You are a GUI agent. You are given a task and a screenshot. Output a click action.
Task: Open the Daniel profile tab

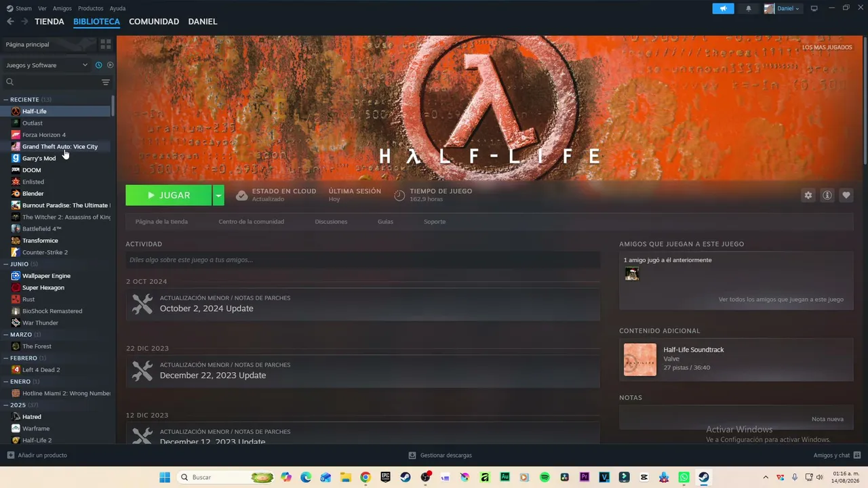click(x=203, y=22)
